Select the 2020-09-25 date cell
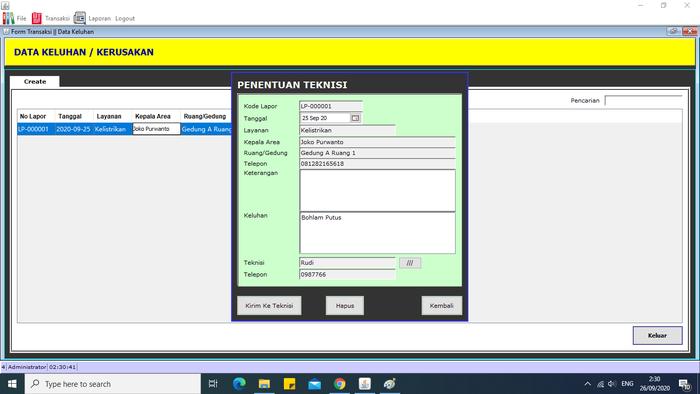Viewport: 700px width, 394px height. pos(74,129)
